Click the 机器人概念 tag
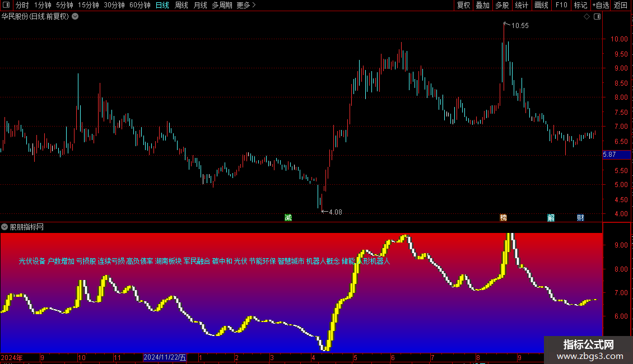Screen dimensions: 633x364 323,261
